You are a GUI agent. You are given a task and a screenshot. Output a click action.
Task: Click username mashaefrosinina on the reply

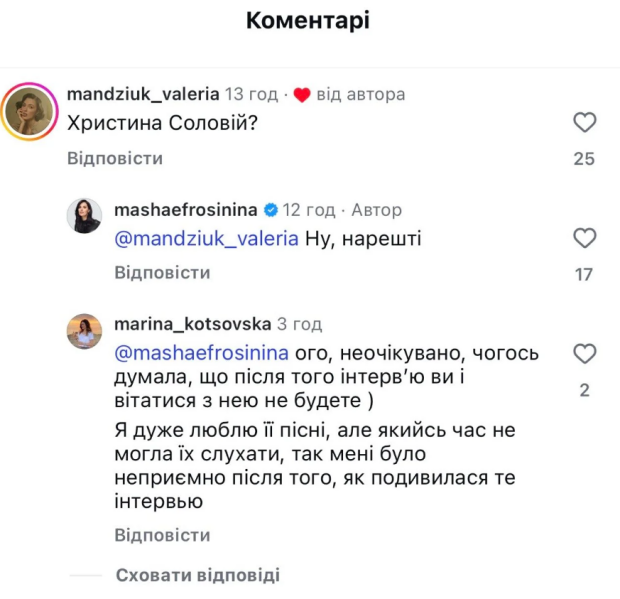pyautogui.click(x=187, y=211)
